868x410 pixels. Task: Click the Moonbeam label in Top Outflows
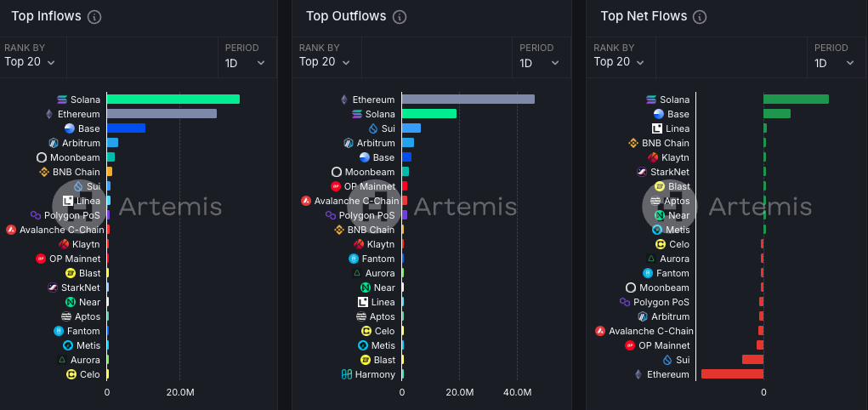pos(370,172)
